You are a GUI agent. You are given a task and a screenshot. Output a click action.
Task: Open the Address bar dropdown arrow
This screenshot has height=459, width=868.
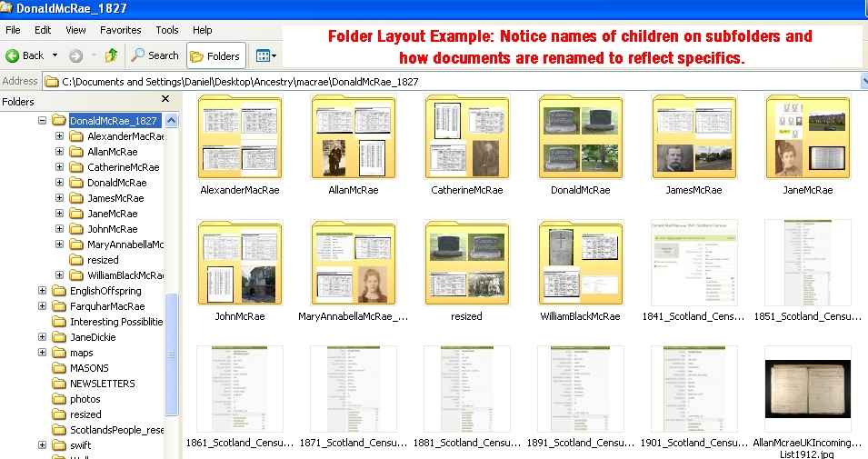(x=863, y=81)
